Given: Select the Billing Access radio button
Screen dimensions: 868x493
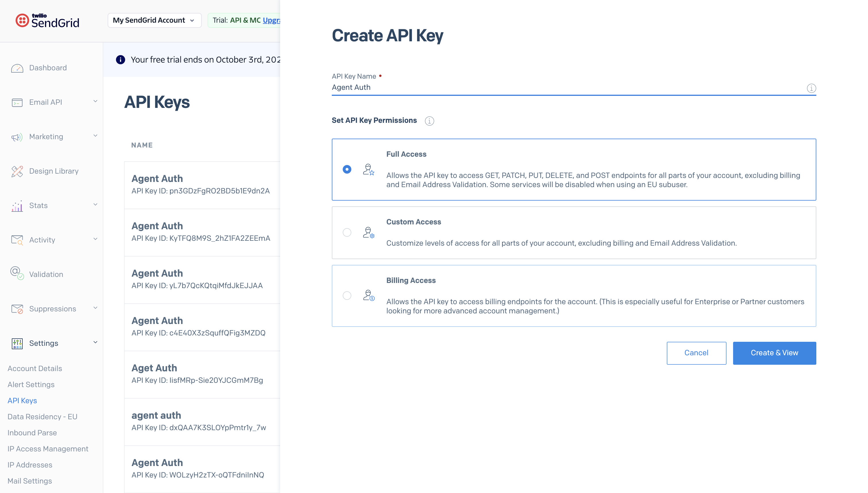Looking at the screenshot, I should coord(347,296).
